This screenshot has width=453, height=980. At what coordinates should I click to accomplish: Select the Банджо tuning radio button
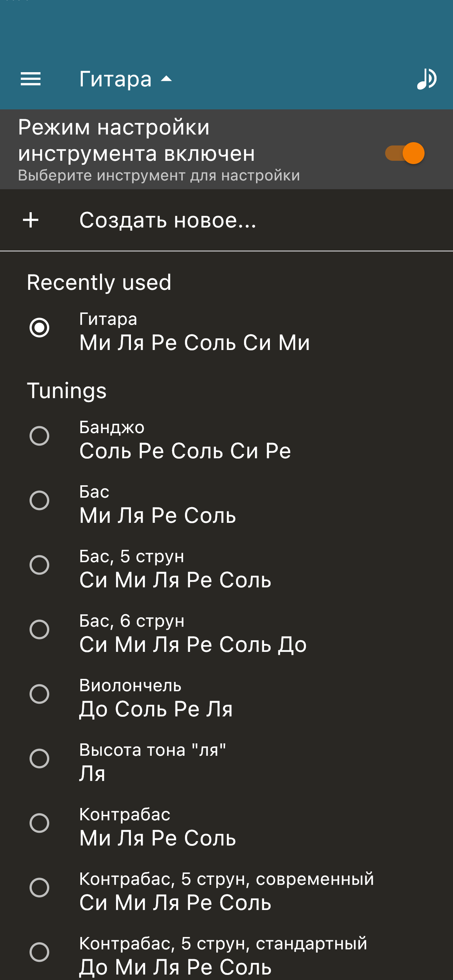(x=40, y=436)
